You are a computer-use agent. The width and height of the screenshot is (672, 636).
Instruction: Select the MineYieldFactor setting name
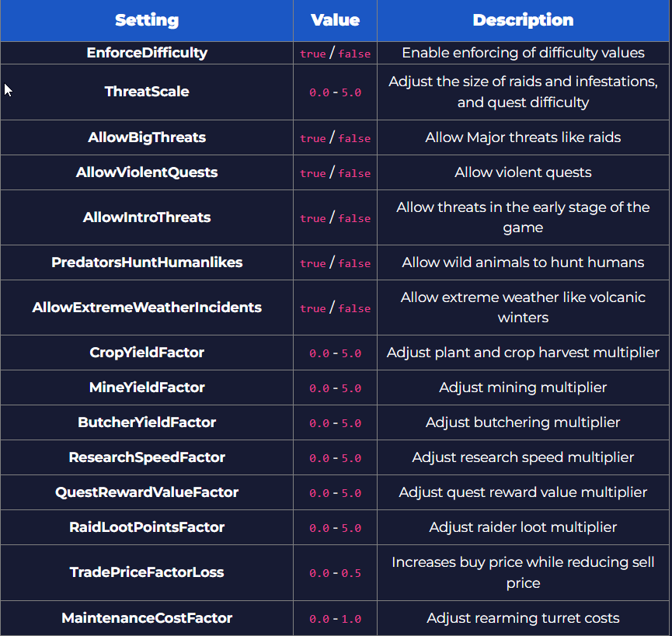pos(147,388)
